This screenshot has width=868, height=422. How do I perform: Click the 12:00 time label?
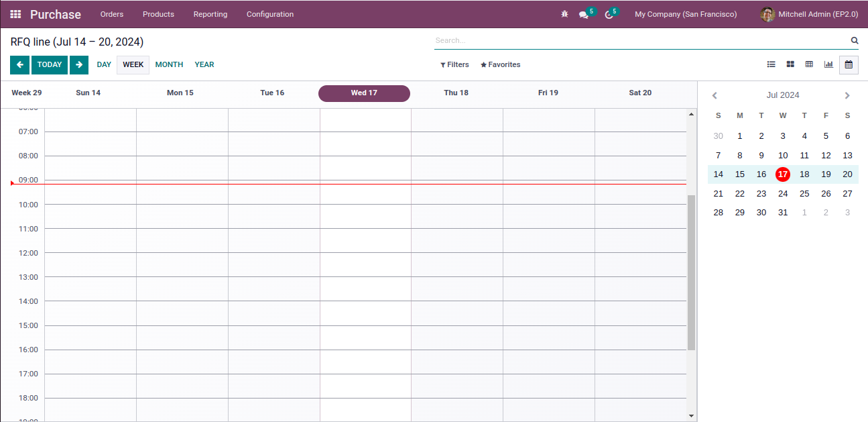pyautogui.click(x=29, y=253)
